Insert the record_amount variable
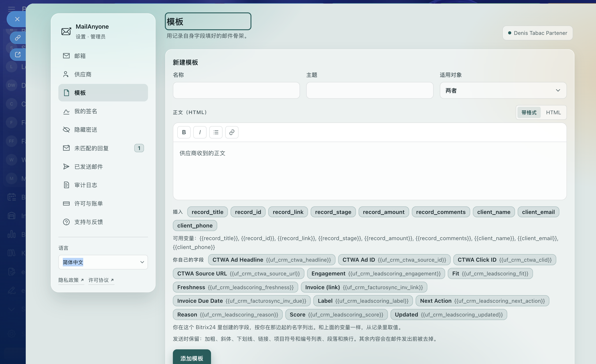The width and height of the screenshot is (596, 364). click(x=384, y=212)
